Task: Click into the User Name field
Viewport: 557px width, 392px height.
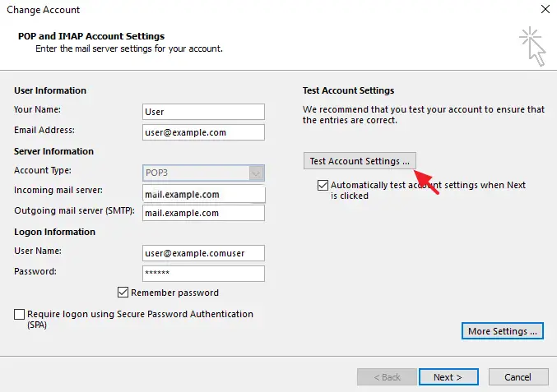Action: tap(203, 253)
